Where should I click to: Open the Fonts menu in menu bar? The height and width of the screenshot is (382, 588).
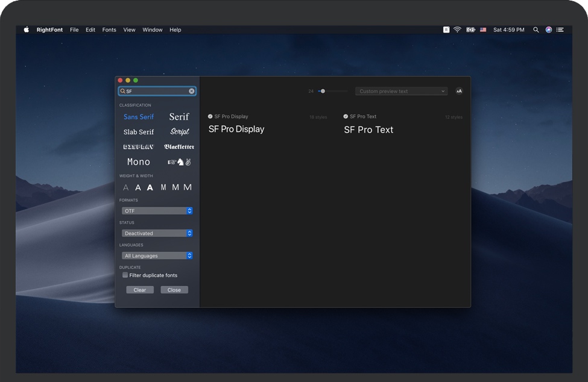pos(109,30)
